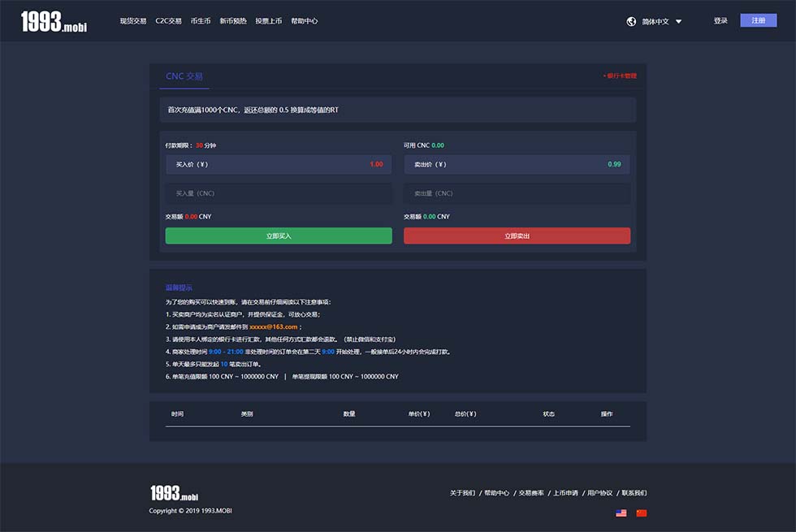Click the green 立即买入 button
The width and height of the screenshot is (796, 532).
click(x=279, y=236)
